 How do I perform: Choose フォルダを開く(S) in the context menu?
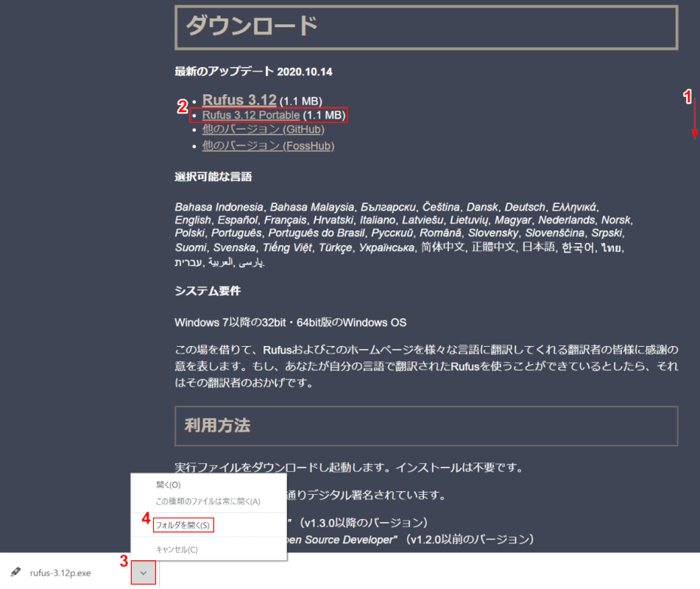tap(183, 525)
